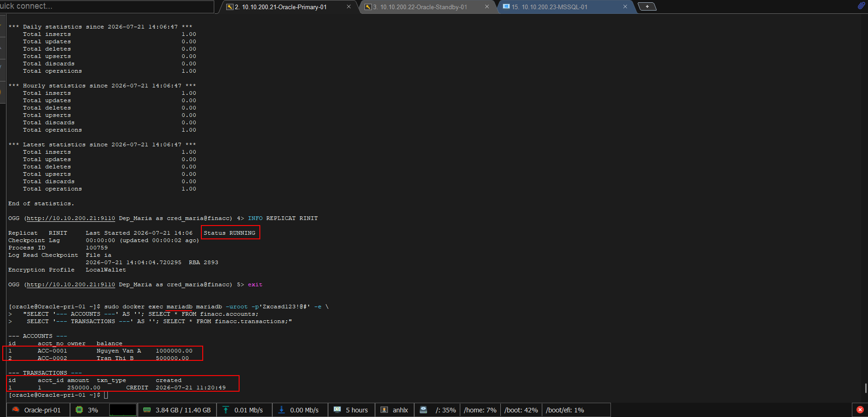Click the CREDIT transaction type
868x417 pixels.
137,388
